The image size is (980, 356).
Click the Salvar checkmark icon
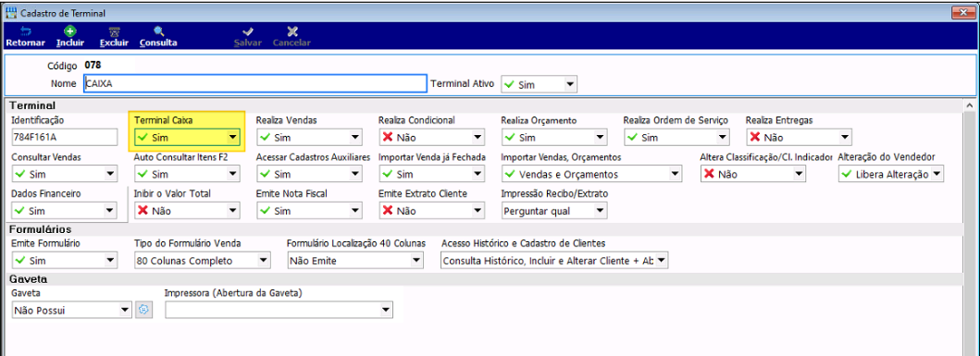[247, 31]
